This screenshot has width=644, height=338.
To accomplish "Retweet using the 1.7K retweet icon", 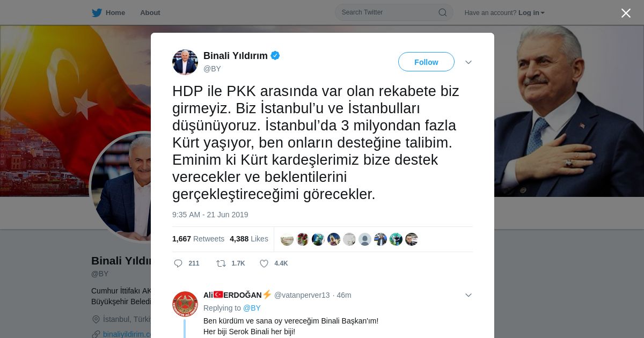I will tap(221, 263).
